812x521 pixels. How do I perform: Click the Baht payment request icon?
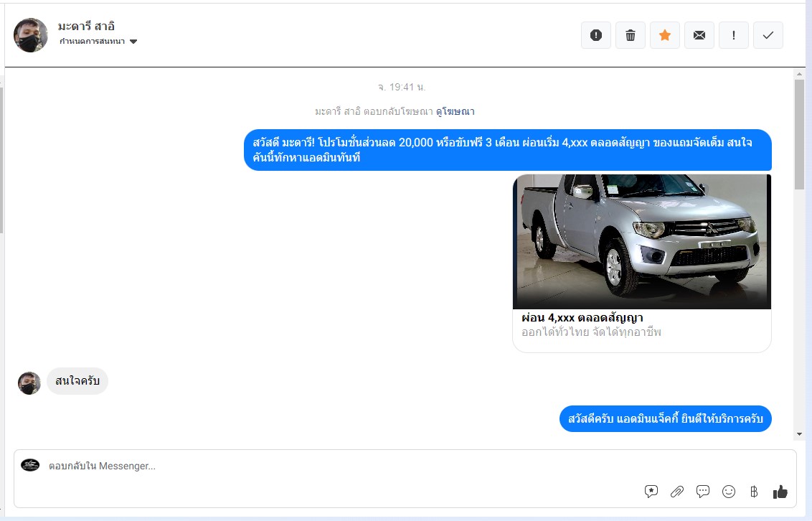[754, 492]
